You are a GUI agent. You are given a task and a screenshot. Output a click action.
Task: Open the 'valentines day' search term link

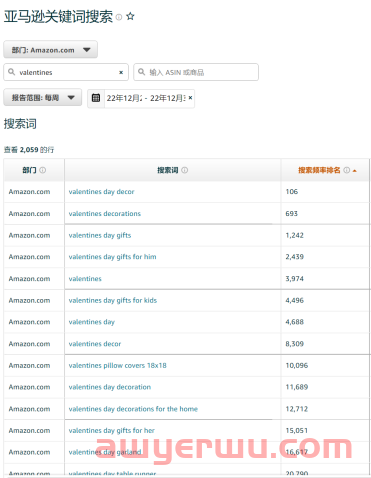point(92,322)
